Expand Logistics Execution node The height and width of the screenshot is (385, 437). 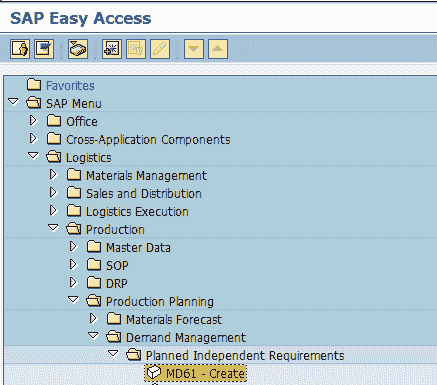tap(53, 210)
